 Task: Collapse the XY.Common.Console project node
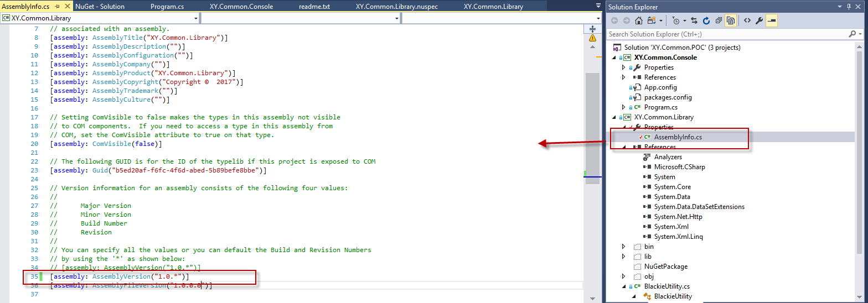614,58
